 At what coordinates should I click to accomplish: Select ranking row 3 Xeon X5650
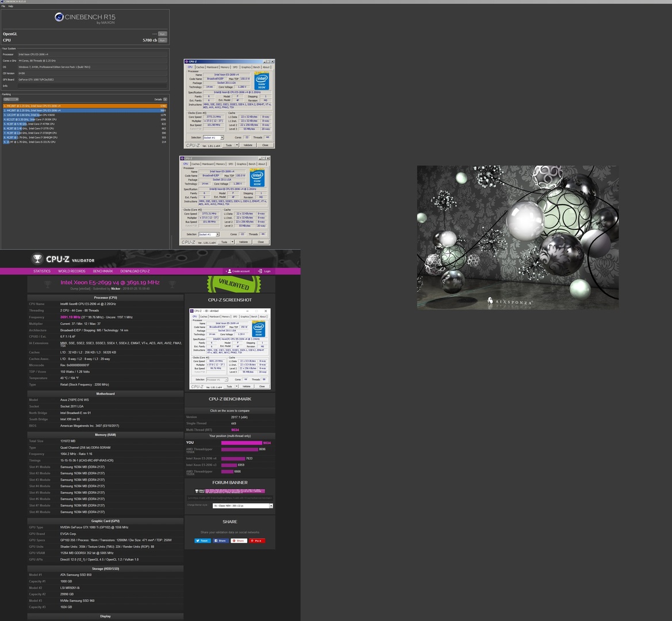click(85, 115)
